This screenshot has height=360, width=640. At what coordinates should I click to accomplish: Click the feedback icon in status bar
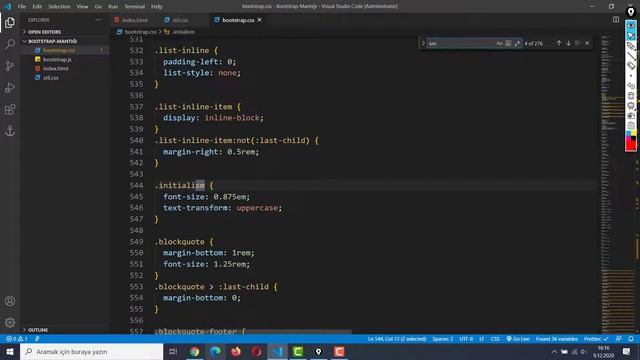pyautogui.click(x=619, y=339)
